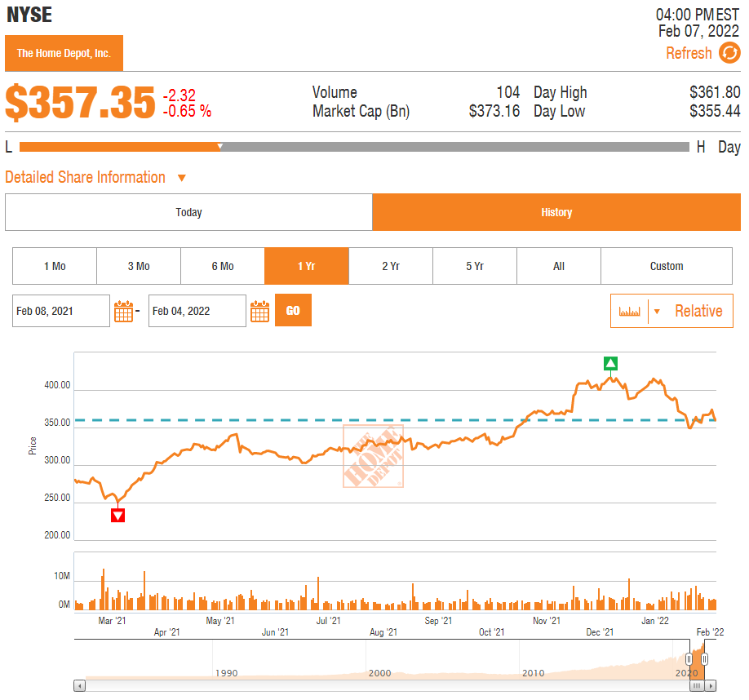Select the All range
The image size is (749, 700).
pyautogui.click(x=559, y=266)
